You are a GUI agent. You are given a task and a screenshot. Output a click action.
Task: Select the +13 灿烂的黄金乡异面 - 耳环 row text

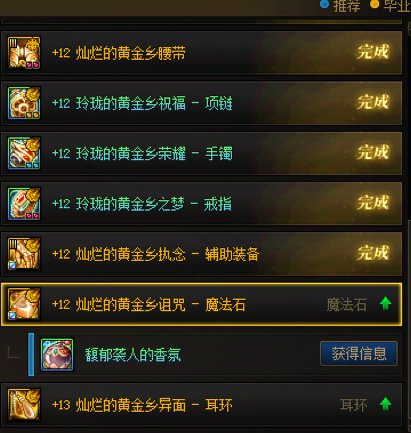tap(142, 405)
